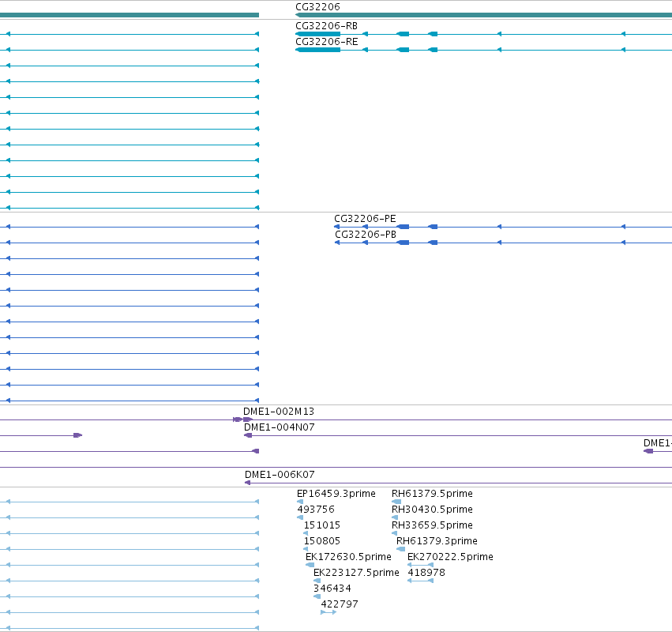Select the CG32206-PE protein label
Screen dimensions: 672x632
coord(365,219)
